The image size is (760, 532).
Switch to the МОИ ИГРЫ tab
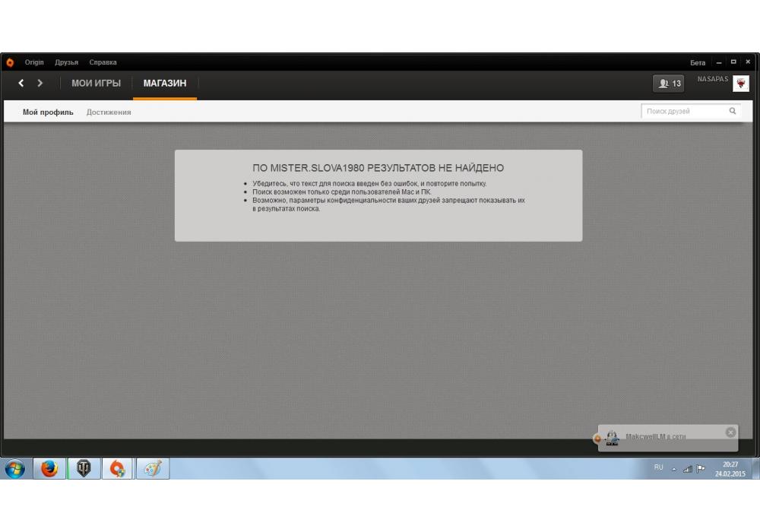[x=96, y=84]
